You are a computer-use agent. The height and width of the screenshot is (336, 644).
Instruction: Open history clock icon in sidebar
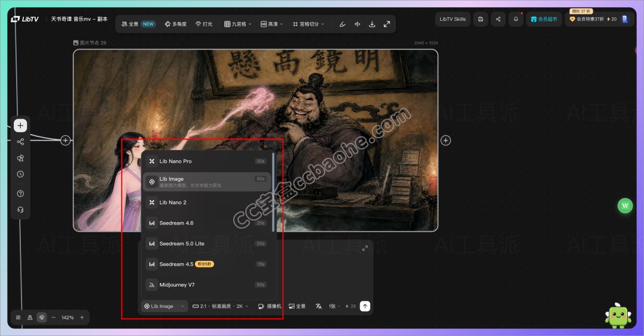(x=20, y=175)
